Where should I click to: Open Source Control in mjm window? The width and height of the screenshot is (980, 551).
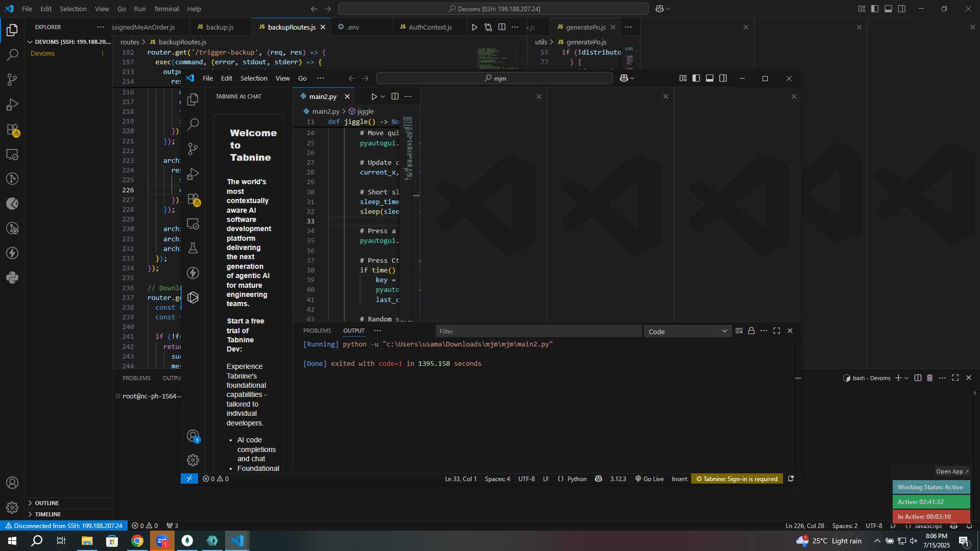point(193,149)
